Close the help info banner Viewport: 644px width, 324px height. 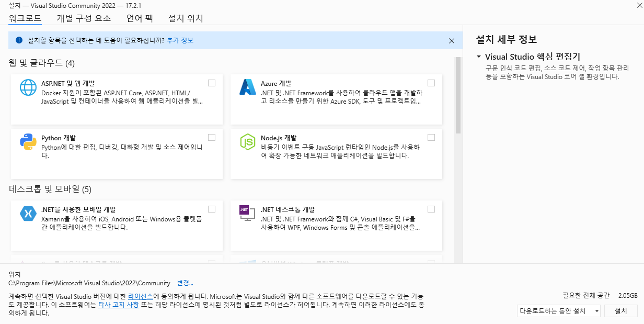tap(452, 40)
